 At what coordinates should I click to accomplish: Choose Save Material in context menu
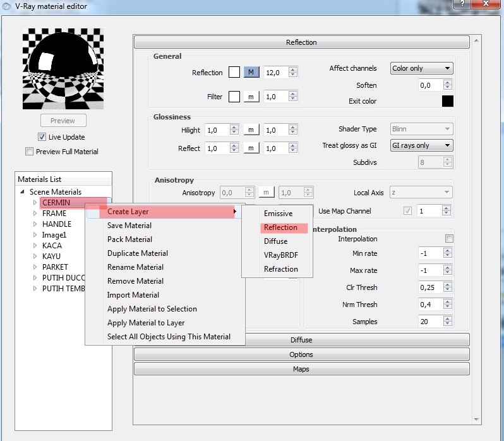165,226
